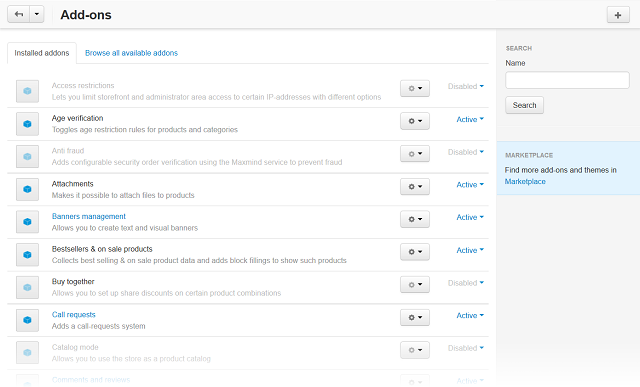
Task: Click the Anti fraud cube icon
Action: tap(27, 156)
